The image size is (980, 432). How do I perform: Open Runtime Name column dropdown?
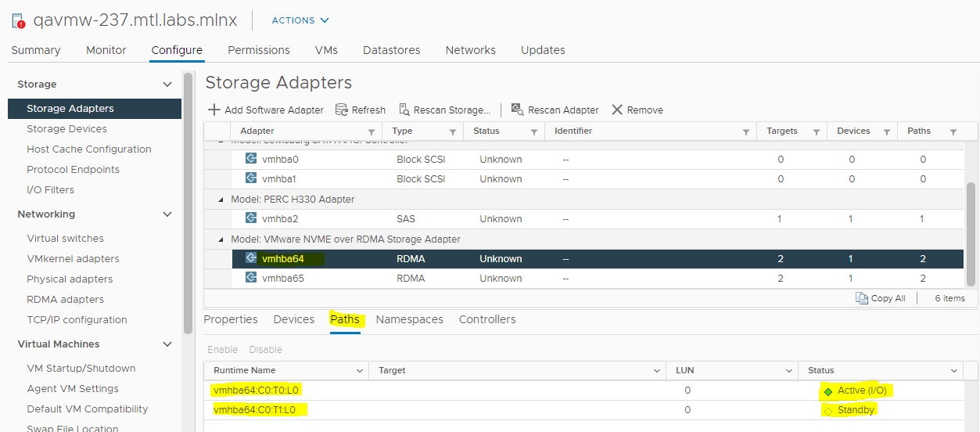360,371
